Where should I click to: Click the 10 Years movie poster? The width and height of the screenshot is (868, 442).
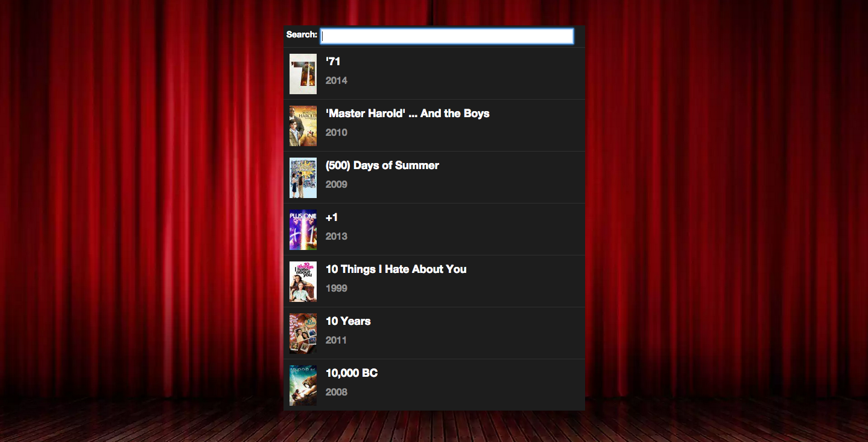point(303,333)
